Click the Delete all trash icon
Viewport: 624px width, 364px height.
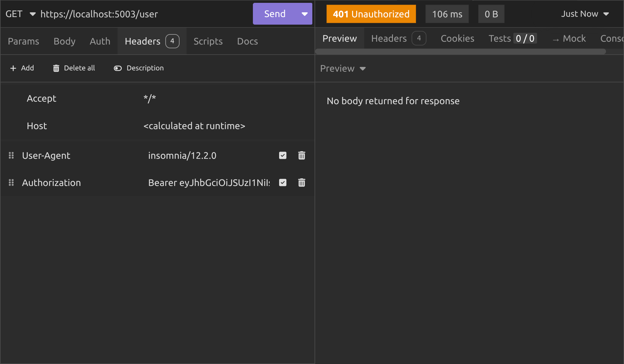pos(56,68)
